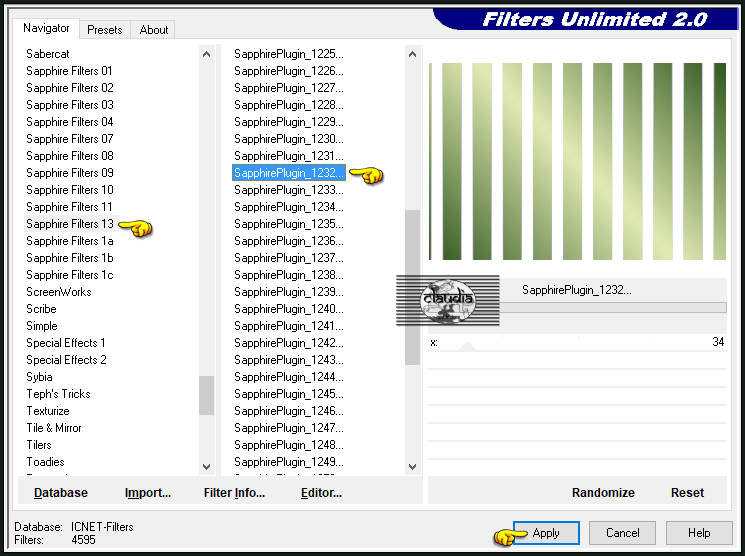This screenshot has width=745, height=556.
Task: Open the Help button
Action: point(699,533)
